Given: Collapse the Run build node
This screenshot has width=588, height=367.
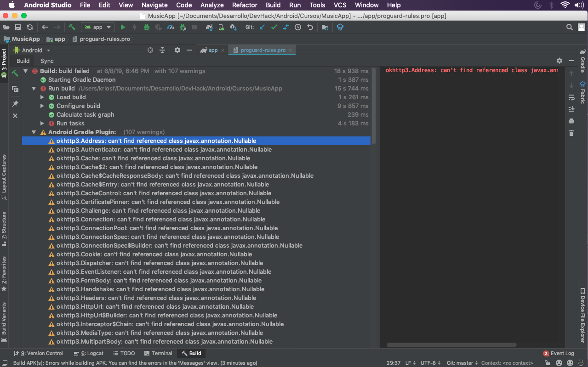Looking at the screenshot, I should click(34, 89).
